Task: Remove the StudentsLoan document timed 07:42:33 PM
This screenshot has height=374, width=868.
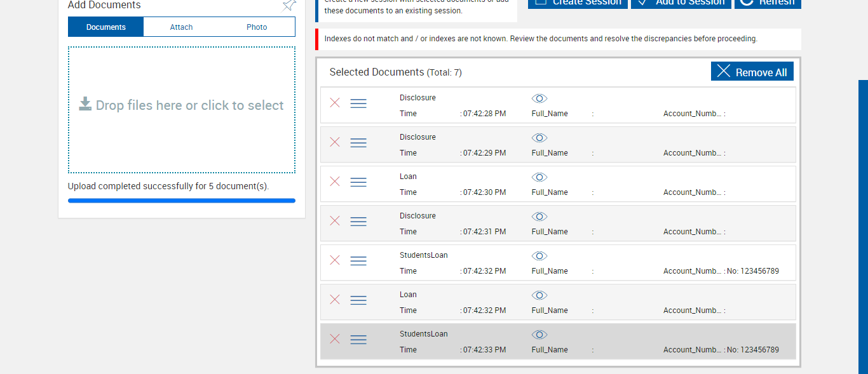Action: pyautogui.click(x=335, y=339)
